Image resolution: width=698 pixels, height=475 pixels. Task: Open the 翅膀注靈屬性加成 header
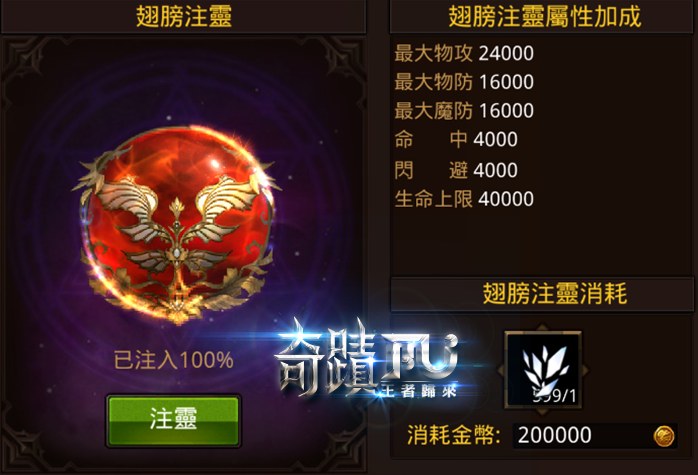544,16
